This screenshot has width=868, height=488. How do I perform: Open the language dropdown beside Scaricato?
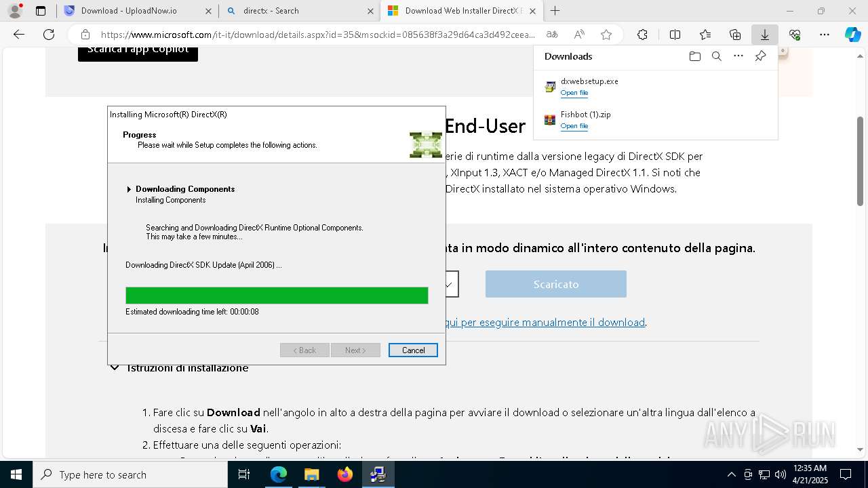tap(452, 284)
